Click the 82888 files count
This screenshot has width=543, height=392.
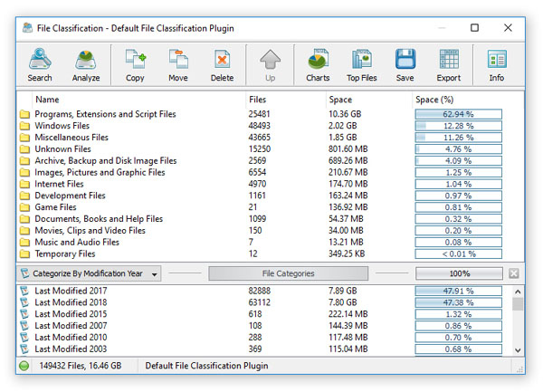pos(259,291)
